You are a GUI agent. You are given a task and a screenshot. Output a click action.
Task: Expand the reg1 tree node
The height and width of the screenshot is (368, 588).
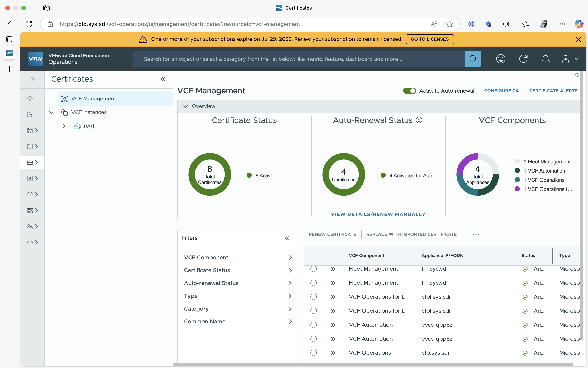64,126
